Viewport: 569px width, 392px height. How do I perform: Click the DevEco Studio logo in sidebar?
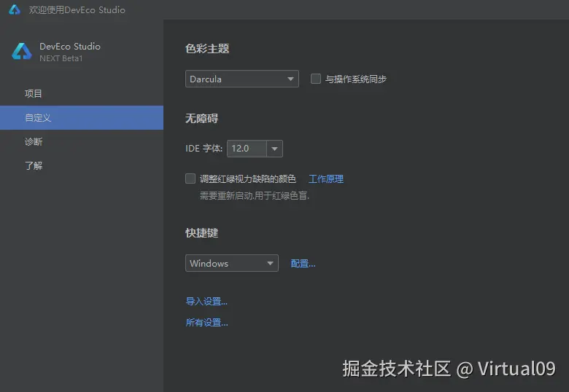click(x=22, y=52)
